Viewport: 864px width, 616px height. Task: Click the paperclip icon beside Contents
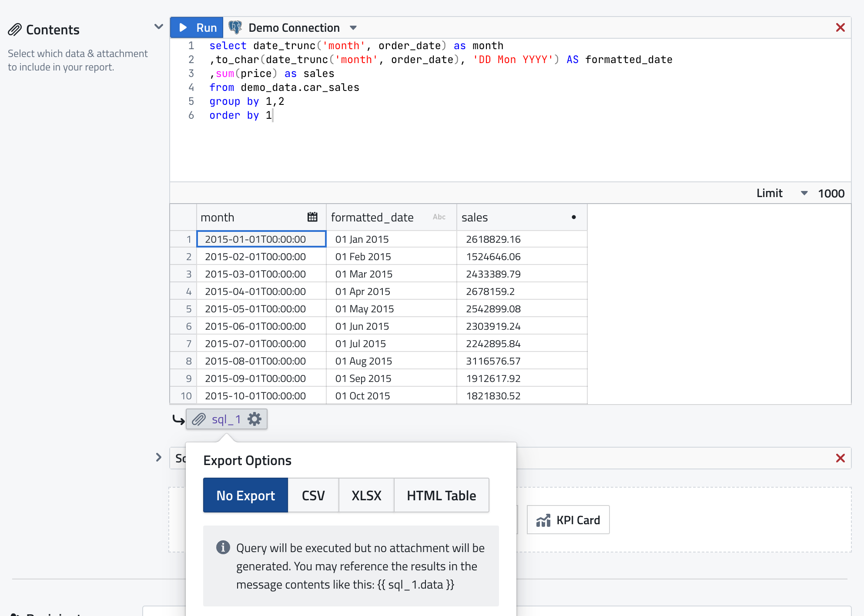coord(15,30)
